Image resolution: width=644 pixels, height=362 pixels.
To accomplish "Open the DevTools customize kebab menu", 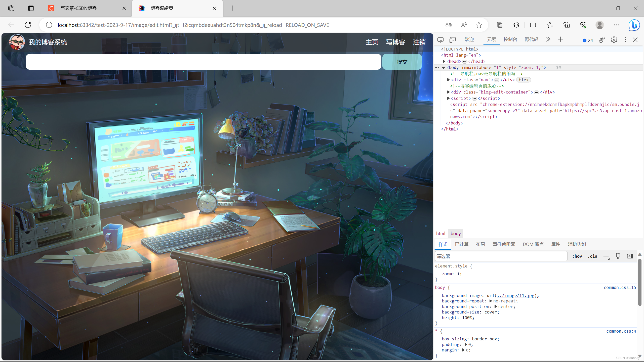I will [625, 40].
